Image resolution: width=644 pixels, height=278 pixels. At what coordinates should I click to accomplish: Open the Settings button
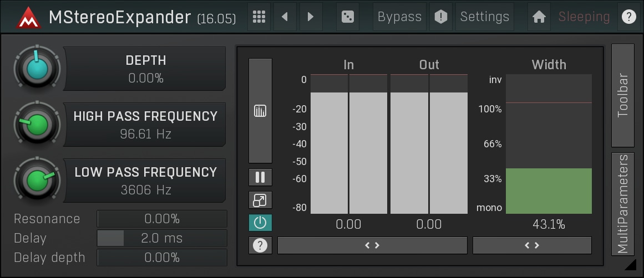point(484,17)
